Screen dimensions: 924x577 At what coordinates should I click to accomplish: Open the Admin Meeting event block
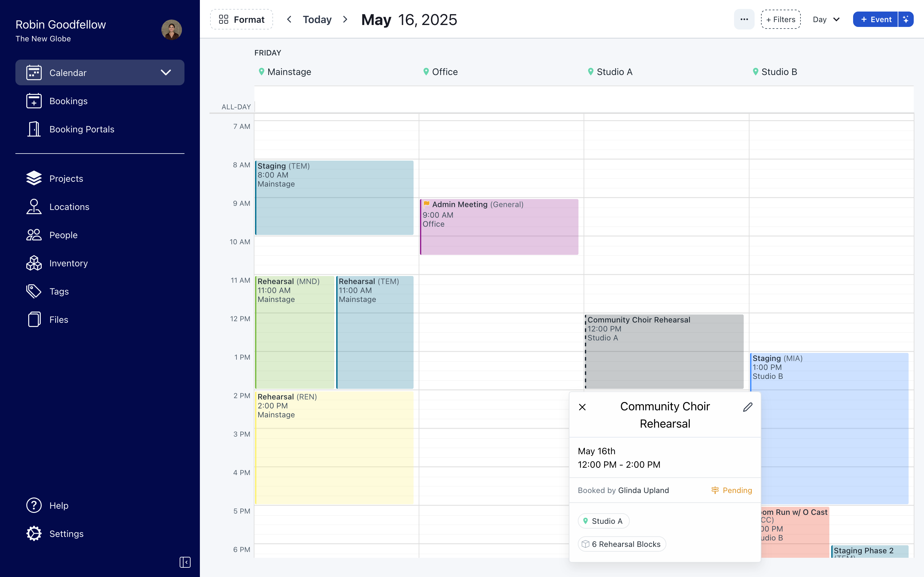pos(499,227)
